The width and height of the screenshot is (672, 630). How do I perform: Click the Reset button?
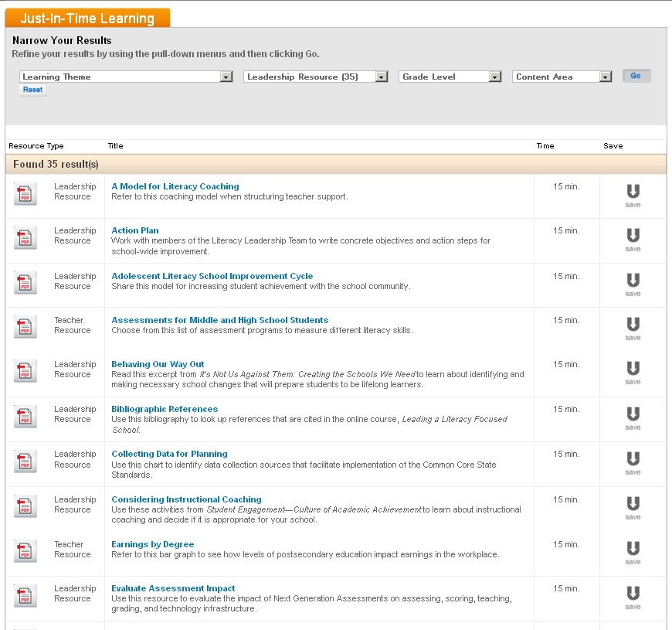coord(32,90)
